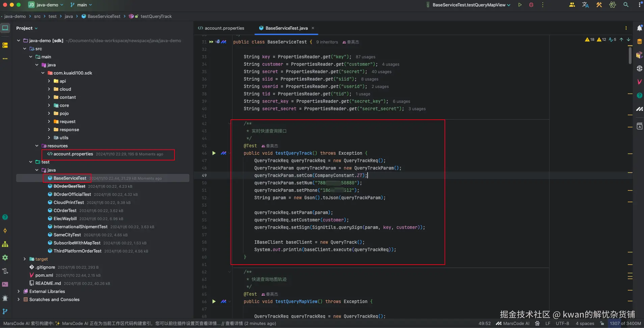Viewport: 644px width, 328px height.
Task: Click the translate icon in the top toolbar
Action: [585, 5]
